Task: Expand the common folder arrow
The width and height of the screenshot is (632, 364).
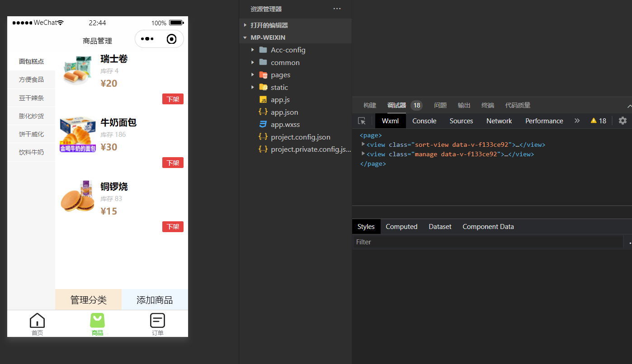Action: click(253, 62)
